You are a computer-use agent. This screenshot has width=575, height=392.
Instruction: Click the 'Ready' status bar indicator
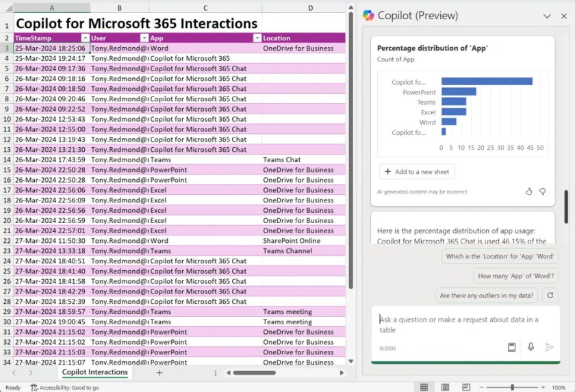point(13,388)
